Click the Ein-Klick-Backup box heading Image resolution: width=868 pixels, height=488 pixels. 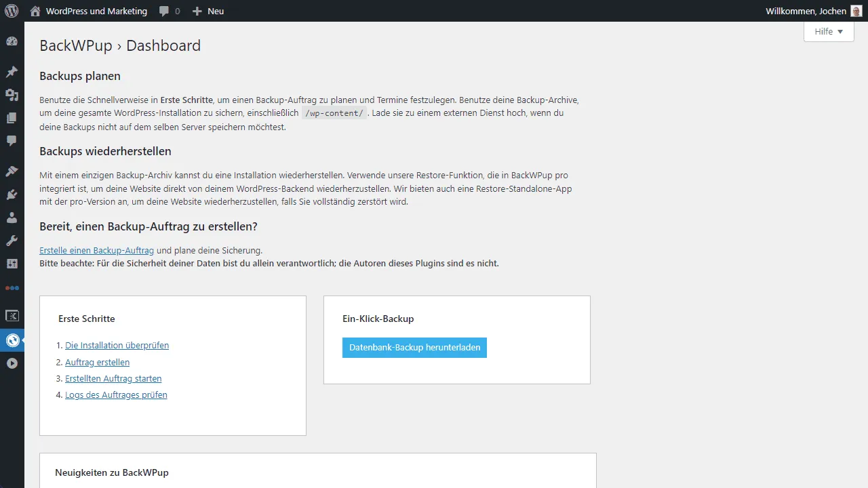tap(378, 319)
